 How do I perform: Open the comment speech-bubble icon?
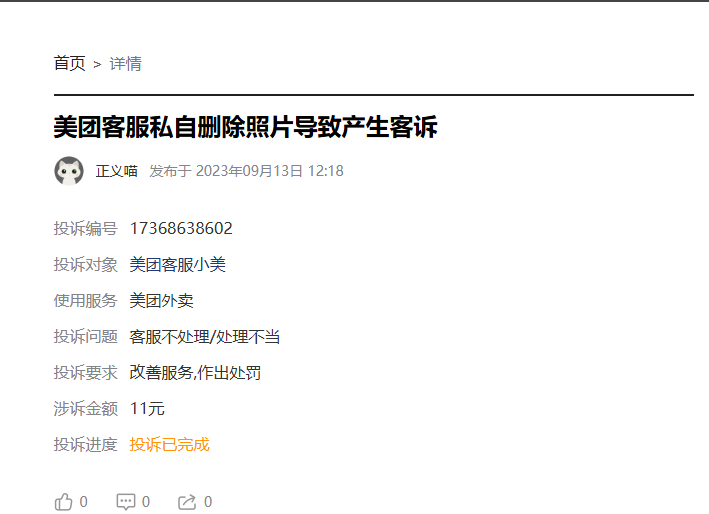pyautogui.click(x=126, y=502)
